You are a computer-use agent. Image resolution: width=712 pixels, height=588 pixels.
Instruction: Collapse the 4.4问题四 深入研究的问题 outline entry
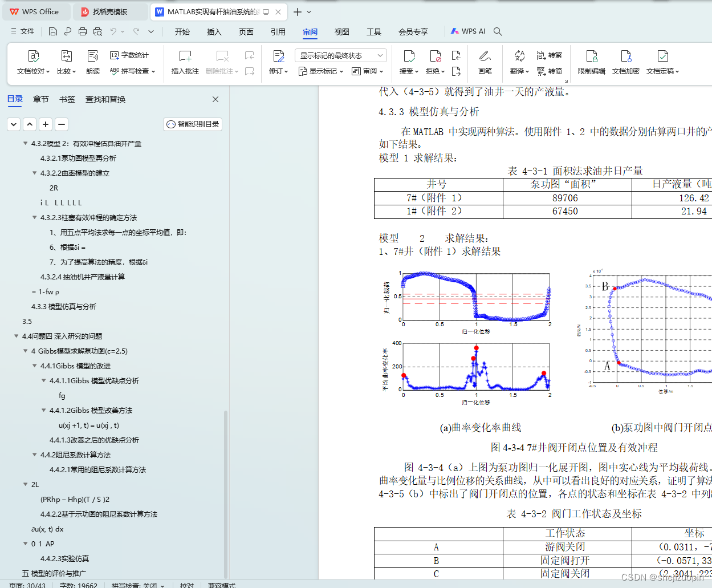tap(16, 336)
